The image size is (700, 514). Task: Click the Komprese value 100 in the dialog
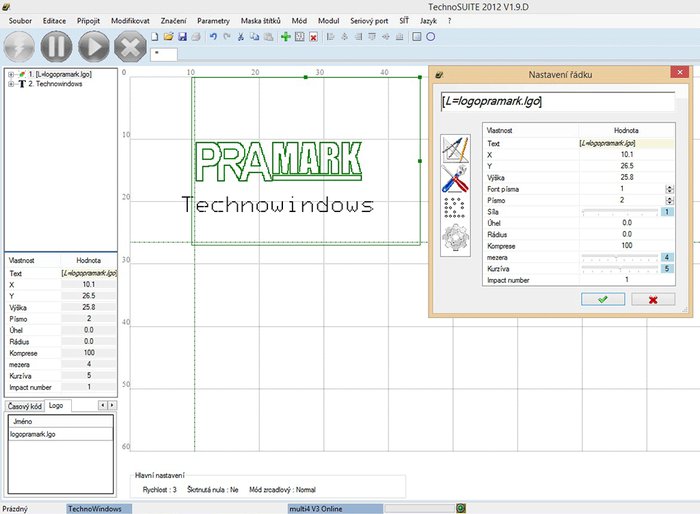click(x=627, y=246)
